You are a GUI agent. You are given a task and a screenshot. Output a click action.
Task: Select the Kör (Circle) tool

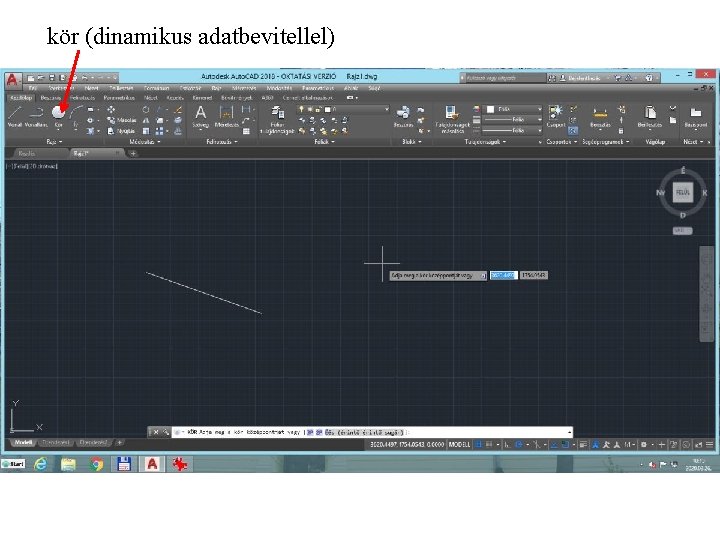pyautogui.click(x=58, y=116)
